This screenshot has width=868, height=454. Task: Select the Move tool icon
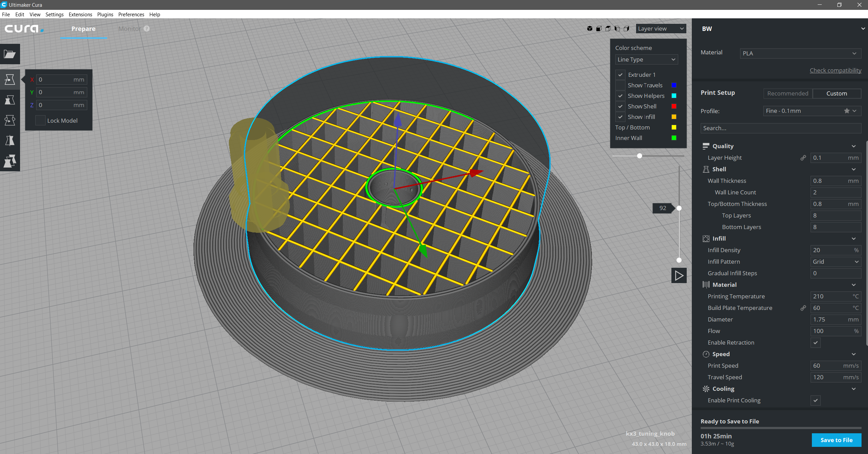click(x=10, y=79)
